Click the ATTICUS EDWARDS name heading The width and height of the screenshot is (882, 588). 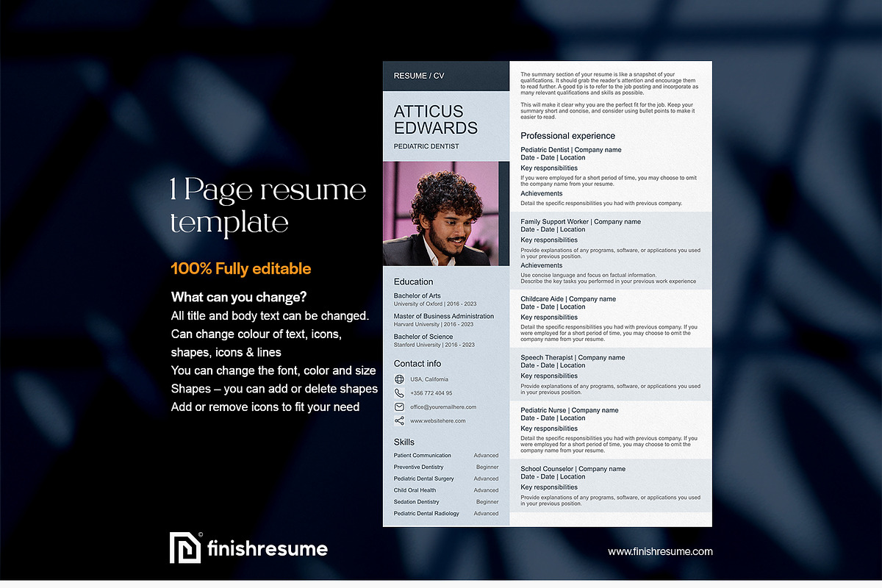click(x=435, y=119)
